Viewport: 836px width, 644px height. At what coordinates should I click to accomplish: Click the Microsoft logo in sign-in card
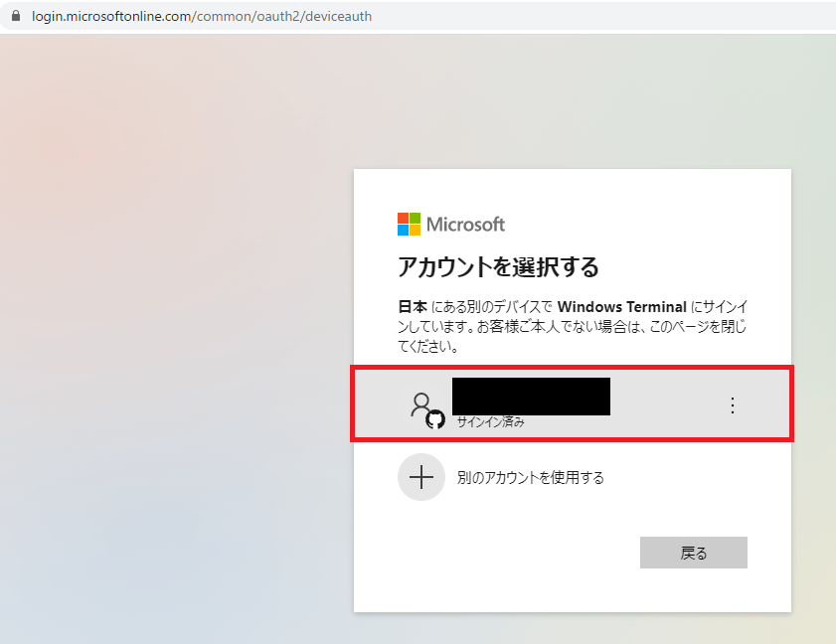click(451, 225)
